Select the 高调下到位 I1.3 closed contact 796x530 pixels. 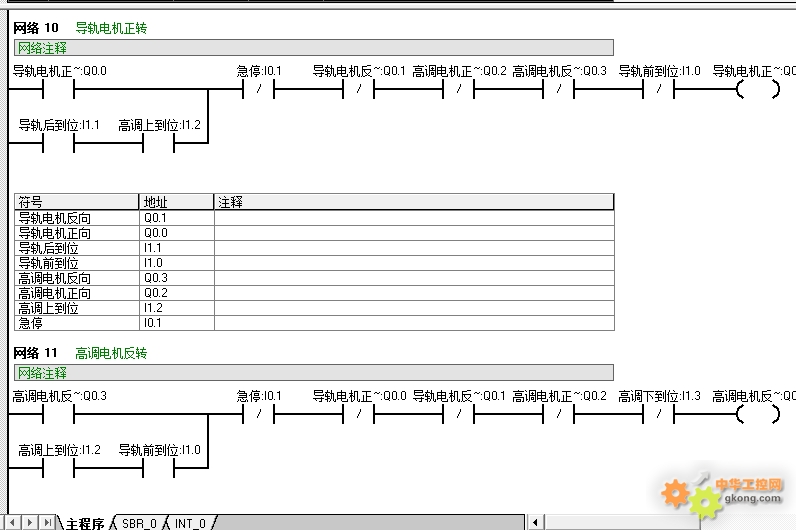[x=658, y=415]
